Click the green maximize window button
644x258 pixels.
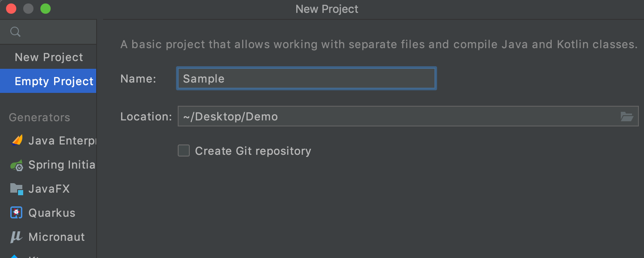click(x=45, y=9)
